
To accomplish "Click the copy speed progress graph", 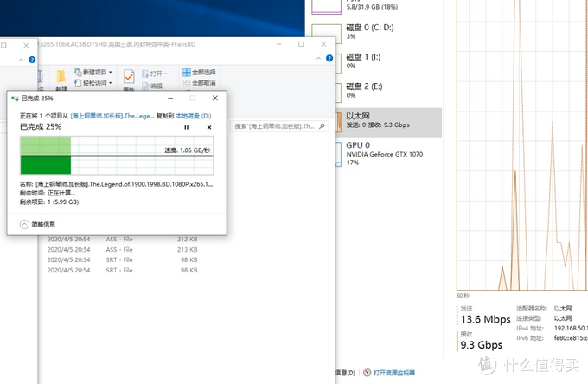I will click(117, 156).
